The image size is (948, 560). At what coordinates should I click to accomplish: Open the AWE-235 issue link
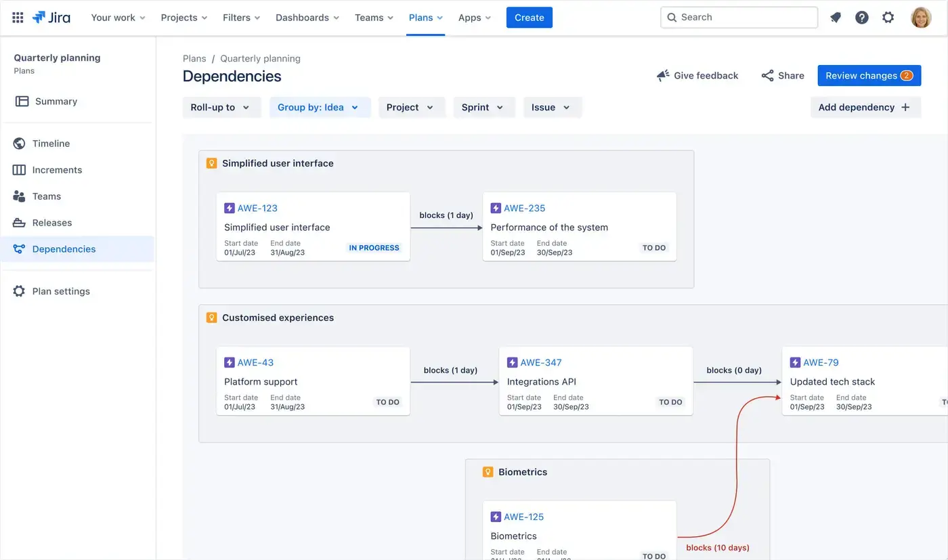(x=524, y=209)
